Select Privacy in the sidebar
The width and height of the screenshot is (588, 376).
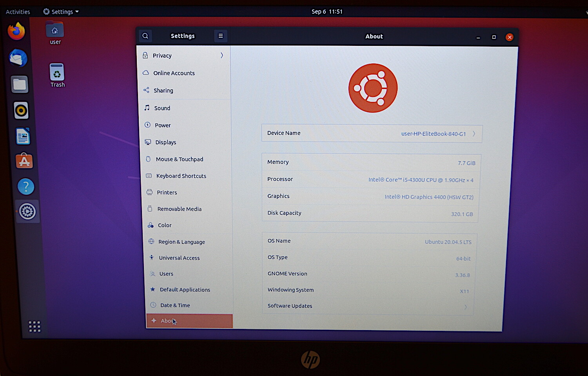[x=183, y=55]
